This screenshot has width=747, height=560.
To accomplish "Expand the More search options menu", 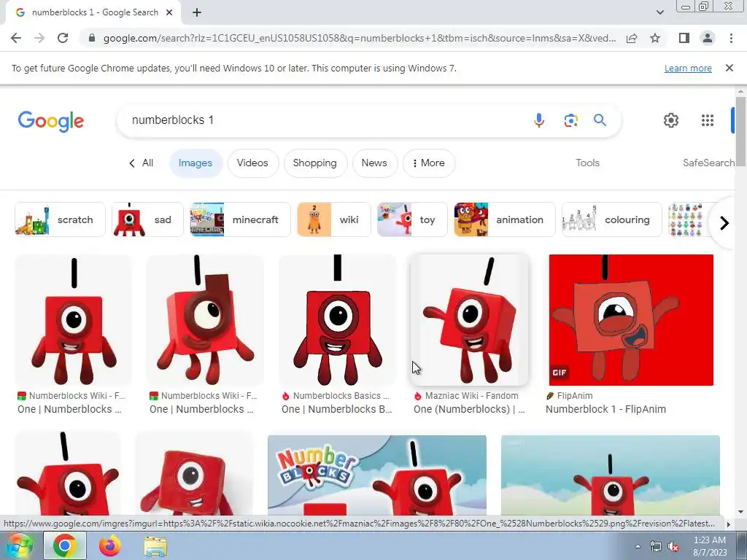I will 429,163.
